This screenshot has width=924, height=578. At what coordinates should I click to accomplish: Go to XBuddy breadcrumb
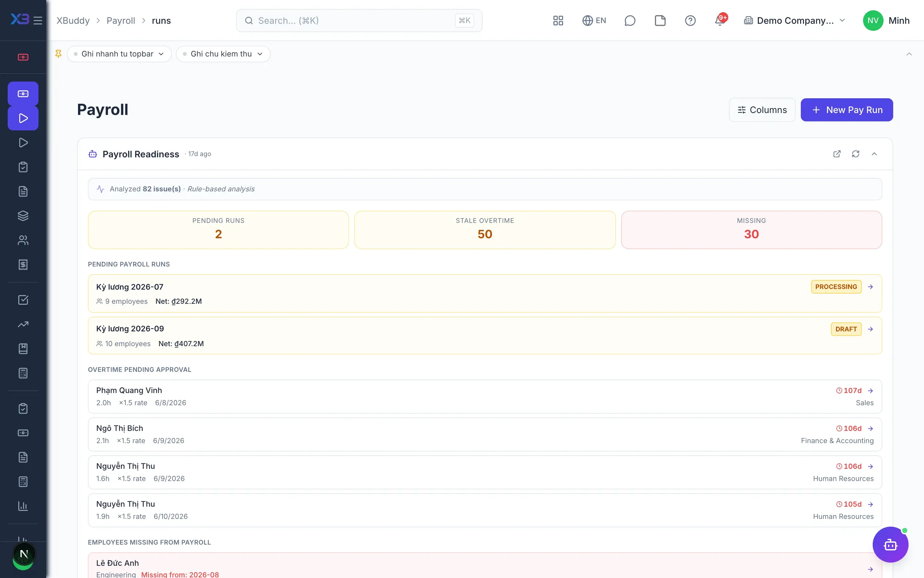(x=73, y=21)
